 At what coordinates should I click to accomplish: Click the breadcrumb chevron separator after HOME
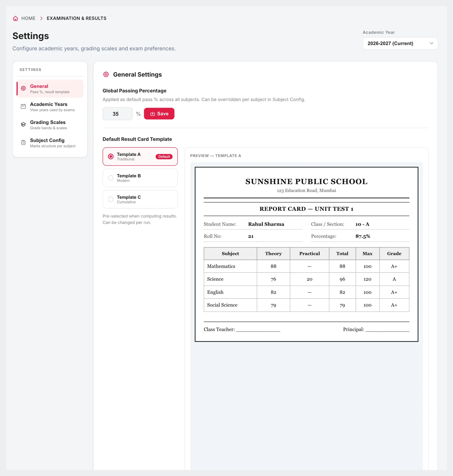point(41,18)
